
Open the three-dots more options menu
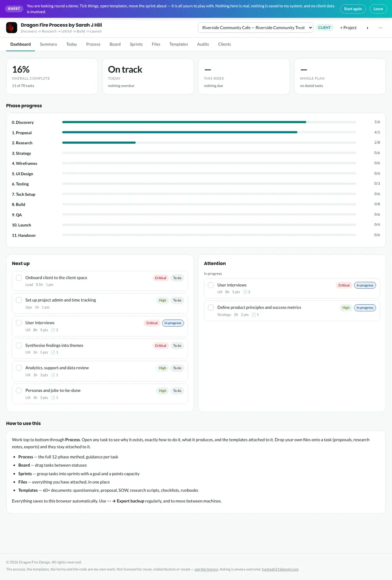click(x=380, y=28)
